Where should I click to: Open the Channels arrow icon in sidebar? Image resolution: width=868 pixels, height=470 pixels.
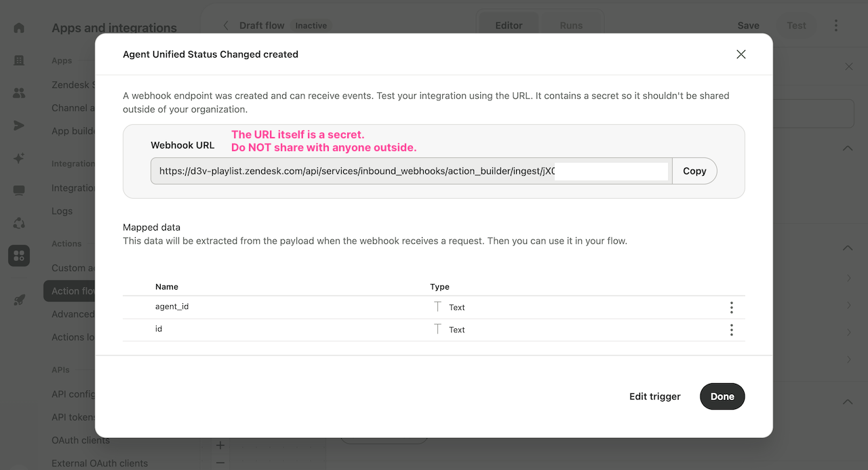[19, 125]
